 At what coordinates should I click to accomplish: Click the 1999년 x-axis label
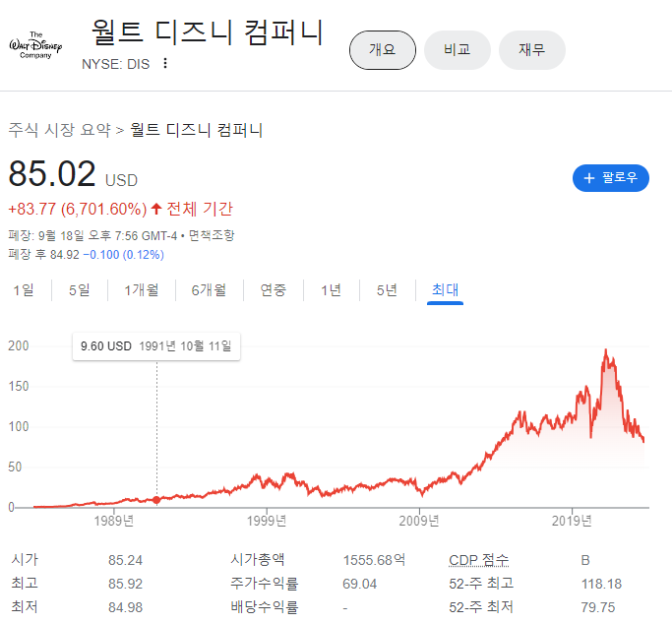tap(267, 521)
